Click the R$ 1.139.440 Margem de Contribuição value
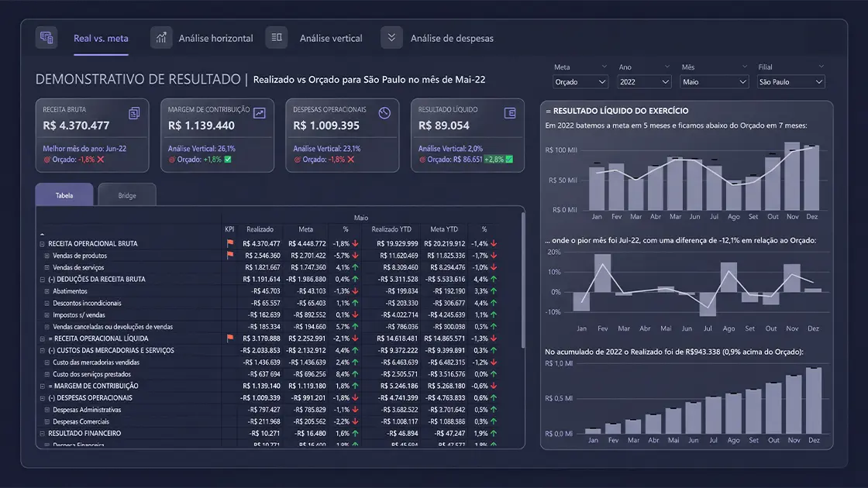The image size is (868, 488). tap(201, 125)
